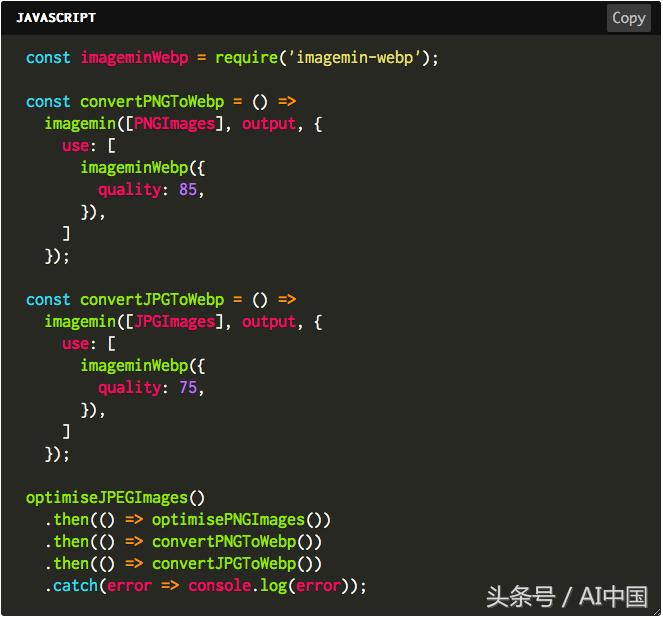Click optimiseJPEGImages() call
The height and width of the screenshot is (617, 663).
coord(115,498)
